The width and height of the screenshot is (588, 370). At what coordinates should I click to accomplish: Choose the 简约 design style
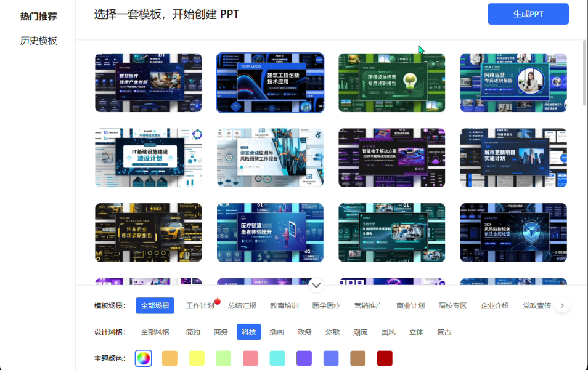(x=193, y=332)
